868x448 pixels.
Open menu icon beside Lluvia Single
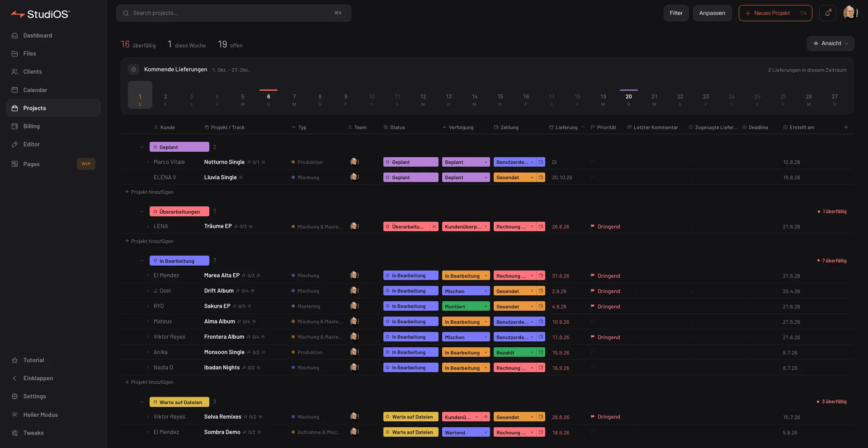(241, 177)
